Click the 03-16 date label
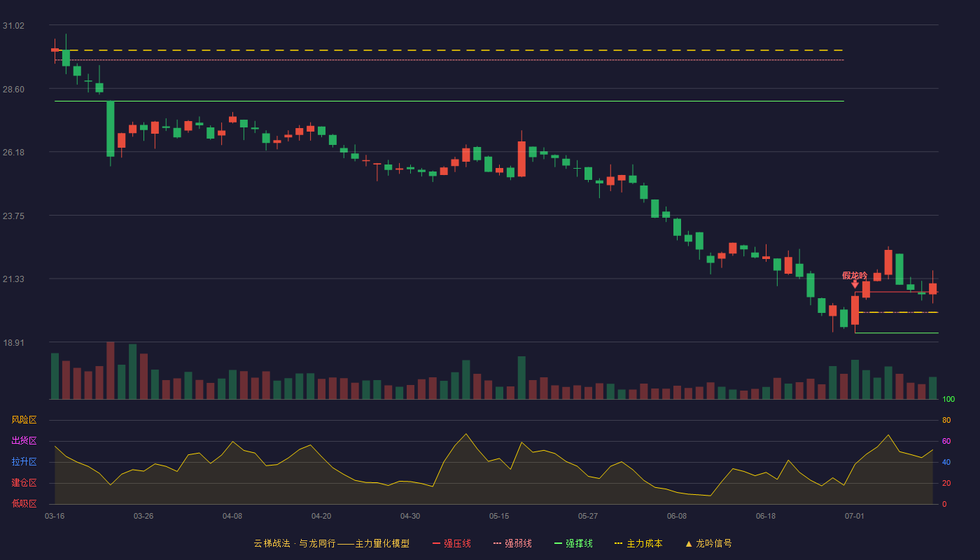This screenshot has height=560, width=980. [55, 516]
